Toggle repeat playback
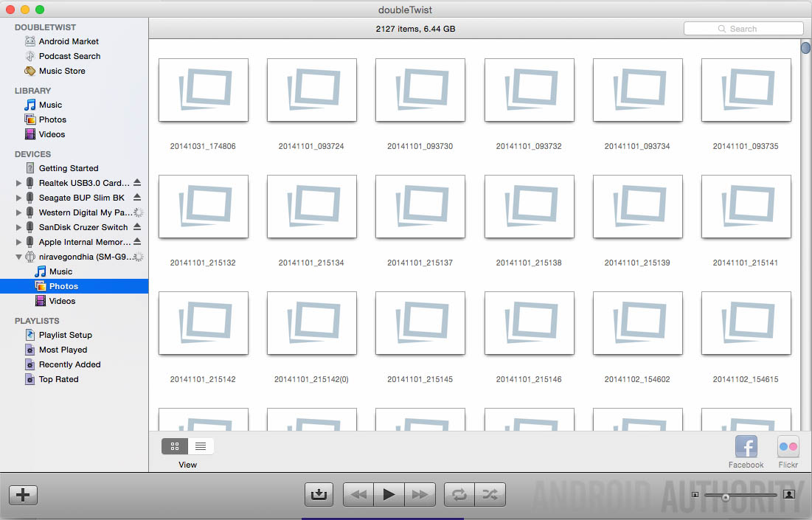 pyautogui.click(x=459, y=494)
